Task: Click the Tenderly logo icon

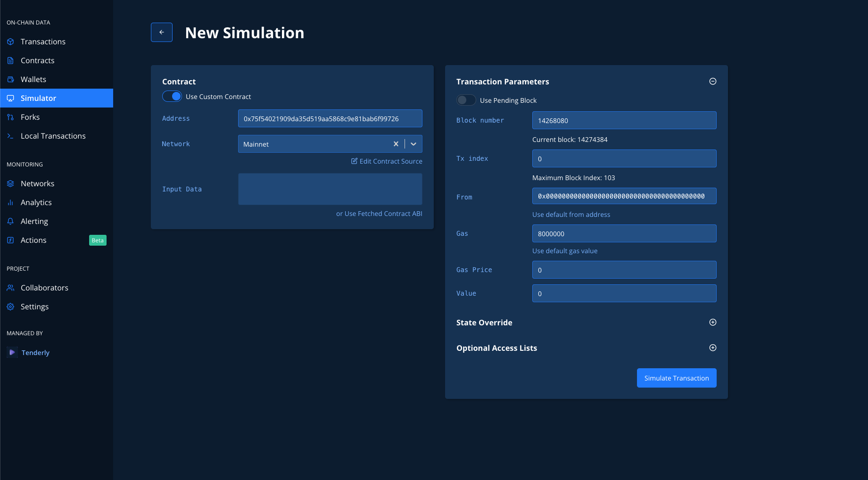Action: 12,353
